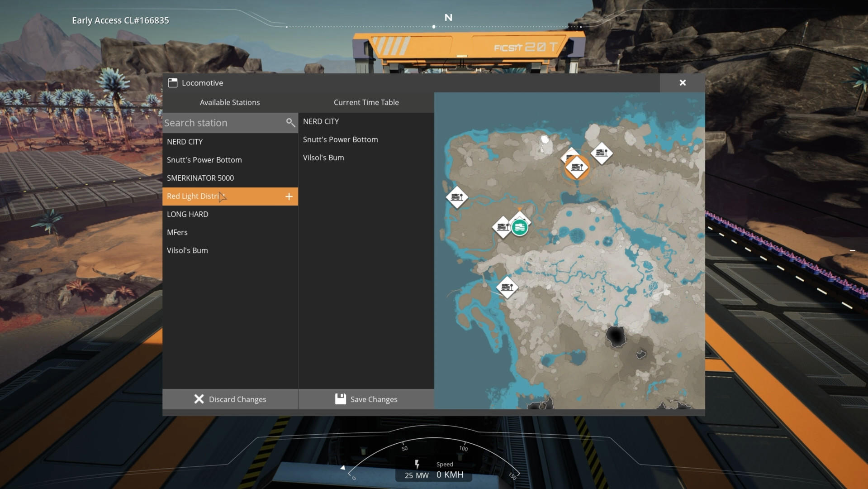
Task: Click the magnifying glass search icon
Action: [290, 123]
